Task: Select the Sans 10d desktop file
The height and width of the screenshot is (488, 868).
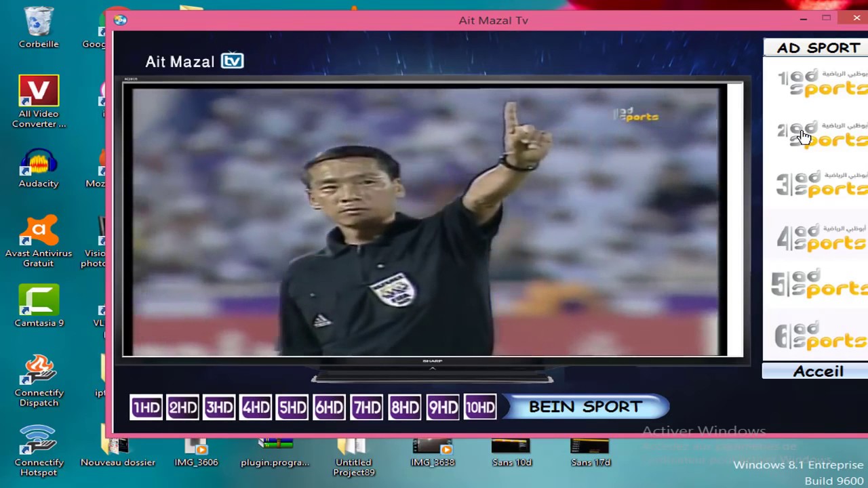Action: (x=511, y=453)
